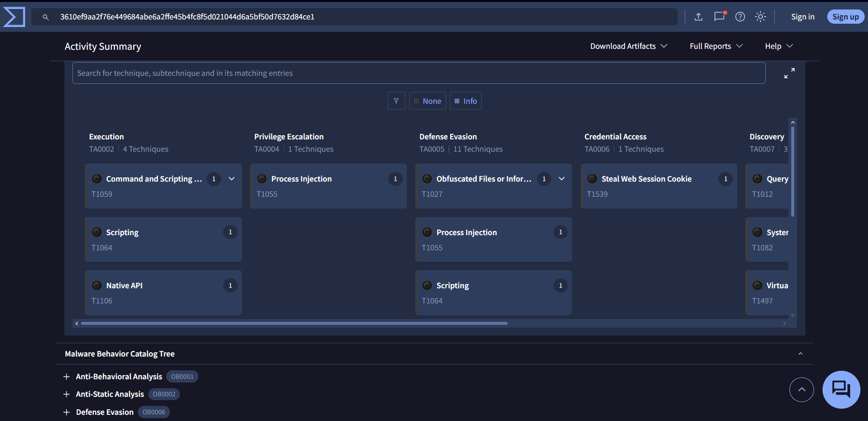This screenshot has width=868, height=421.
Task: Click the OB0001 badge
Action: click(182, 377)
